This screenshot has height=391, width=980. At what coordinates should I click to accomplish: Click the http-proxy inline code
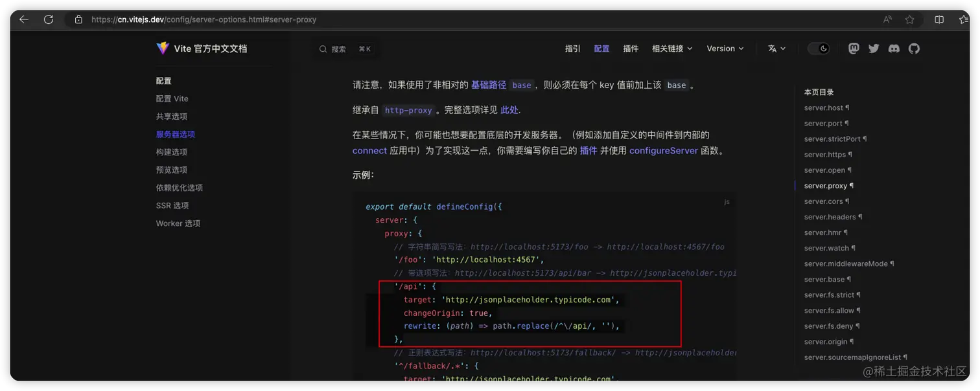point(408,111)
